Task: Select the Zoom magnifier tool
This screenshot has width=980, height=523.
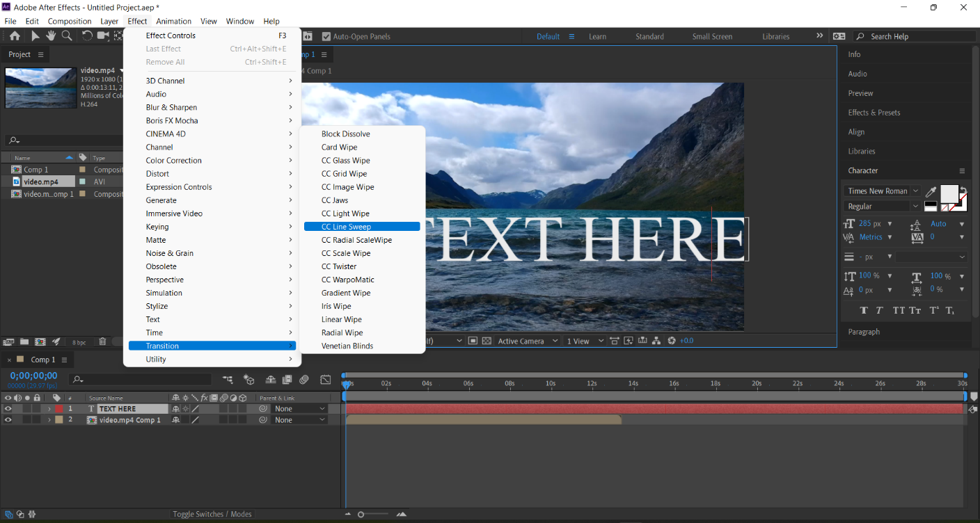Action: [x=67, y=36]
